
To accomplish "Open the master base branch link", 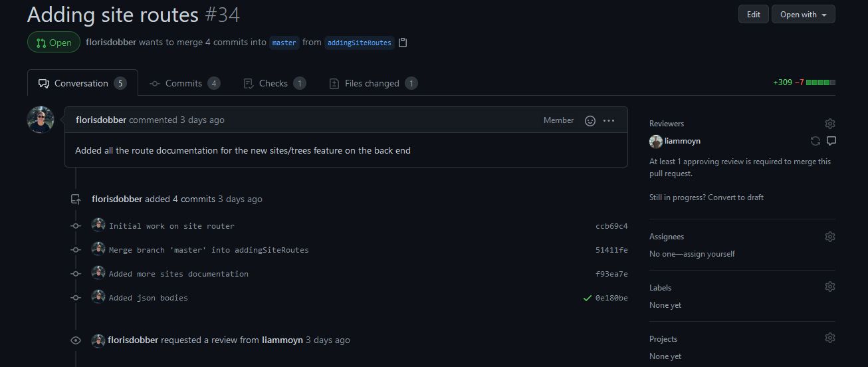I will pyautogui.click(x=284, y=43).
